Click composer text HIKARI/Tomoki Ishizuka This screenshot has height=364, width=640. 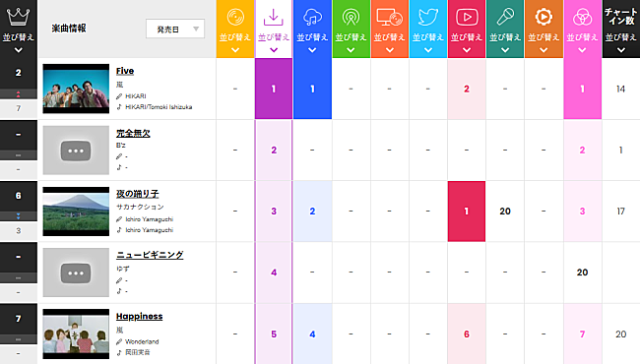pyautogui.click(x=159, y=107)
